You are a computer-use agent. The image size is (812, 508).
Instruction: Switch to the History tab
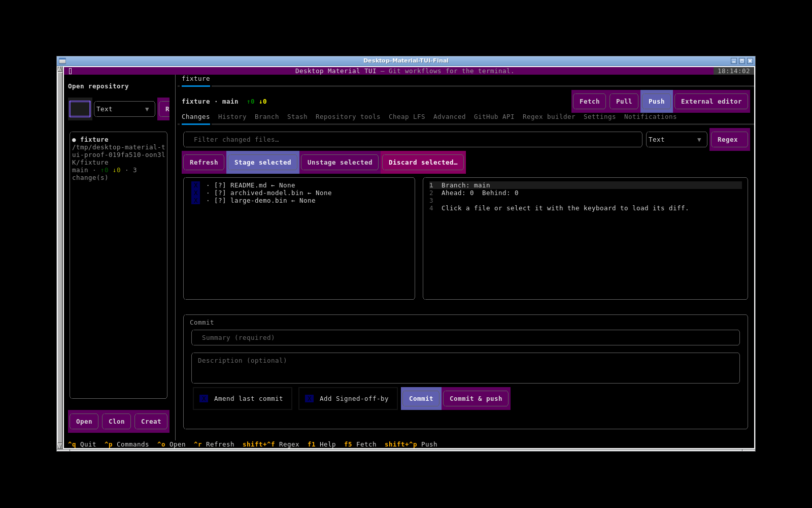point(232,117)
